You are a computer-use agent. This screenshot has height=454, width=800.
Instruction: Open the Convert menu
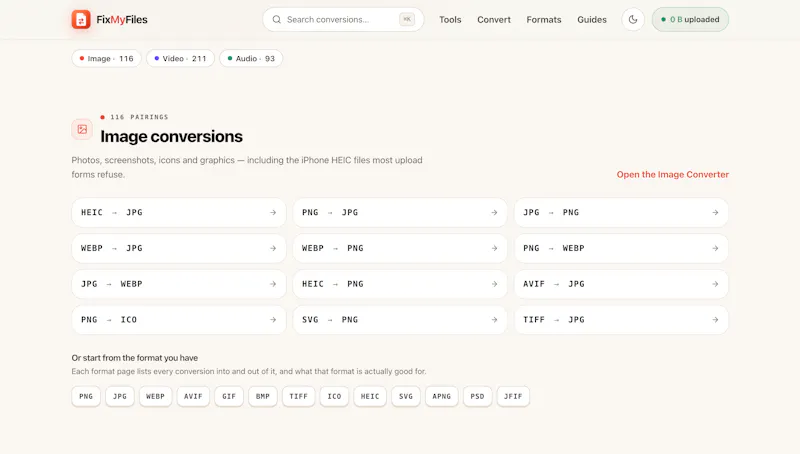494,19
